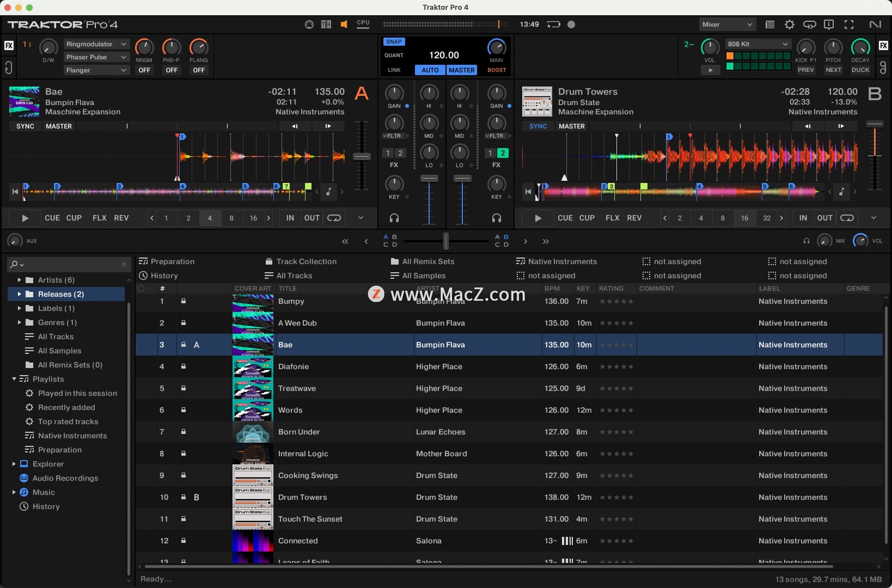Set loop IN point on deck A
The width and height of the screenshot is (892, 588).
[x=290, y=218]
